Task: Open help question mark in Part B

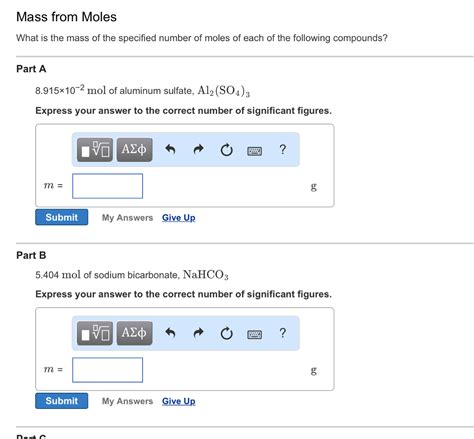Action: 283,333
